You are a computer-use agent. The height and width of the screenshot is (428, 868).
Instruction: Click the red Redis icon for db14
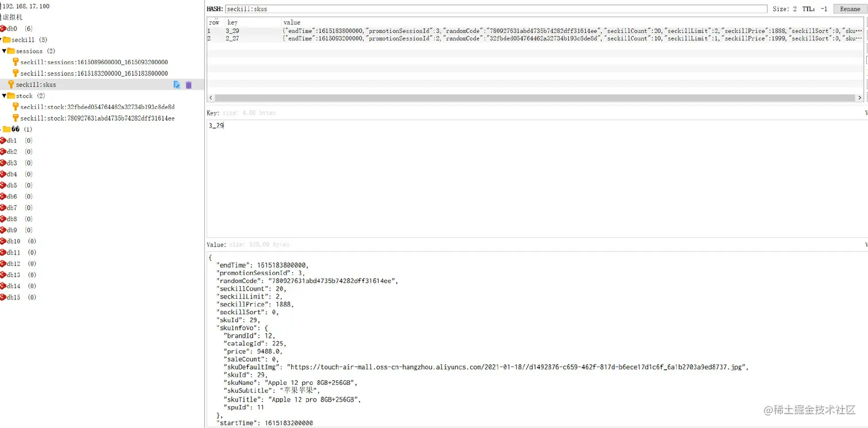(x=3, y=286)
